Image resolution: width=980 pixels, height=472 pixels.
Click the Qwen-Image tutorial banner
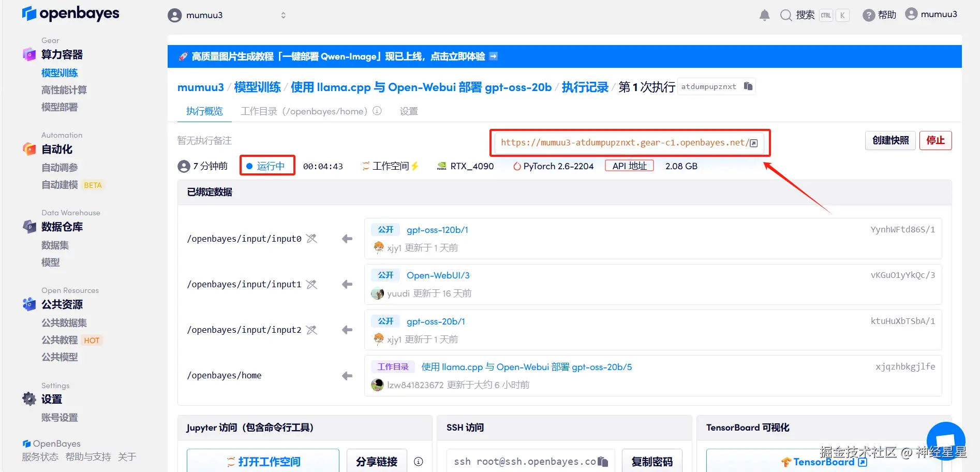coord(565,56)
